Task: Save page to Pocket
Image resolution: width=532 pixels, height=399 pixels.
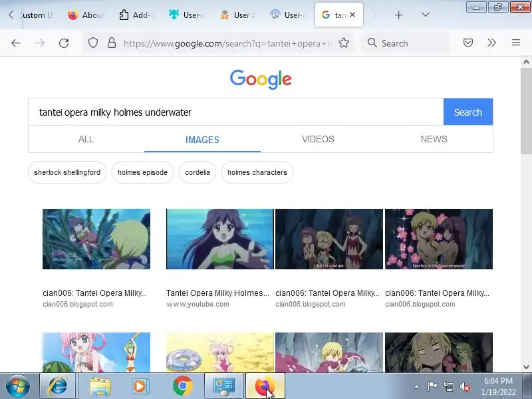Action: pos(468,43)
